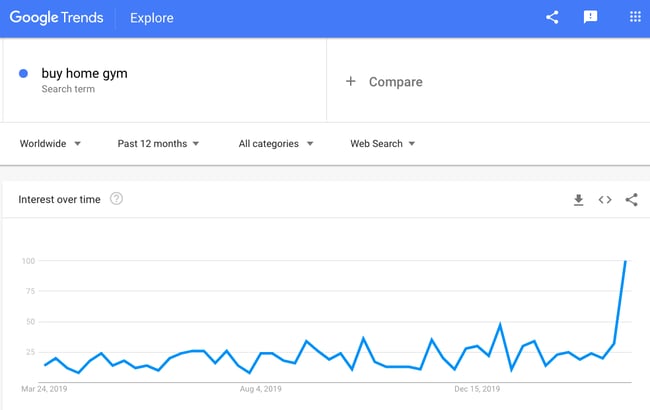This screenshot has width=650, height=410.
Task: Share the interest over time chart
Action: (631, 200)
